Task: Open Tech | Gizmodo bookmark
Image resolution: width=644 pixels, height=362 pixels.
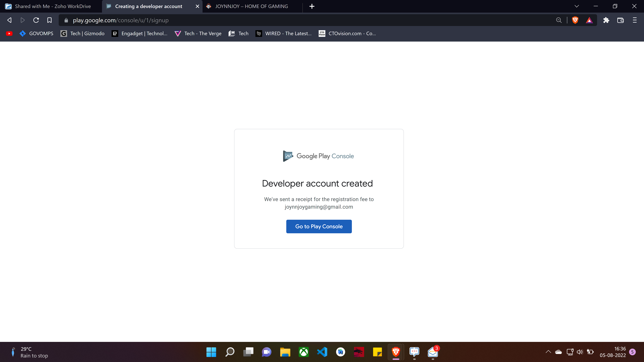Action: [83, 34]
